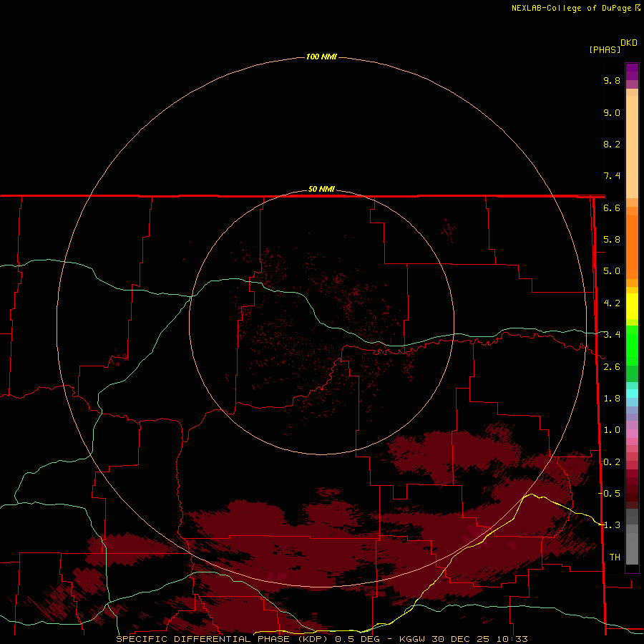
Task: Click the KGGW station identifier
Action: click(412, 639)
